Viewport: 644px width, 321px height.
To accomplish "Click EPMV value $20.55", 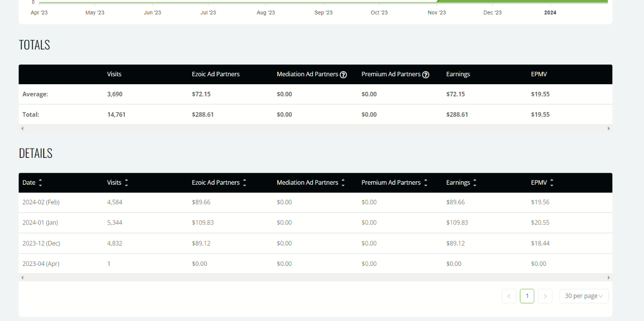I will (x=540, y=223).
